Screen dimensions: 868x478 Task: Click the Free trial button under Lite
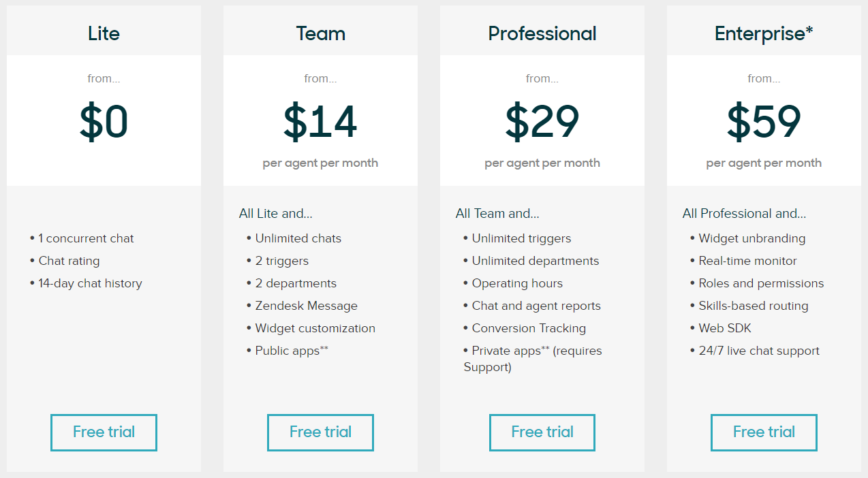[104, 432]
